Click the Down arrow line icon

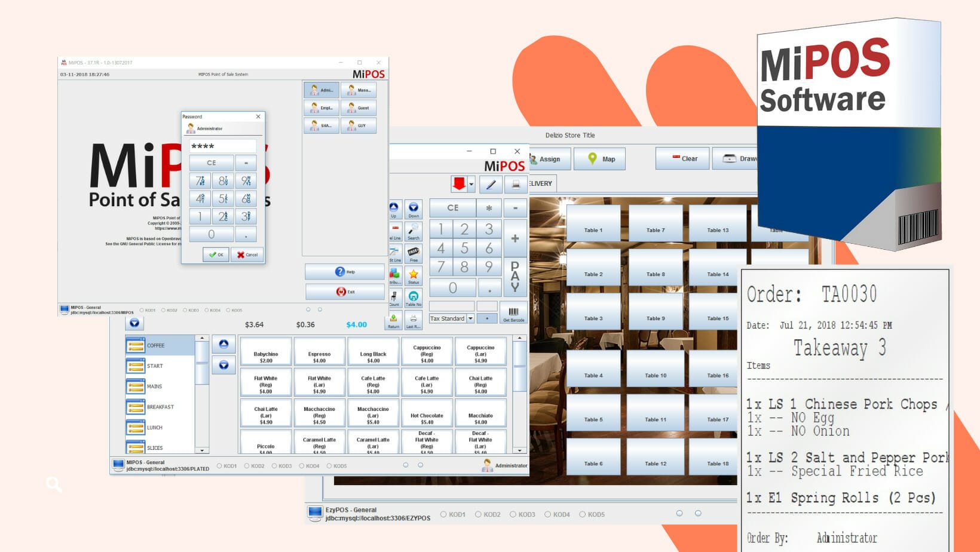414,209
